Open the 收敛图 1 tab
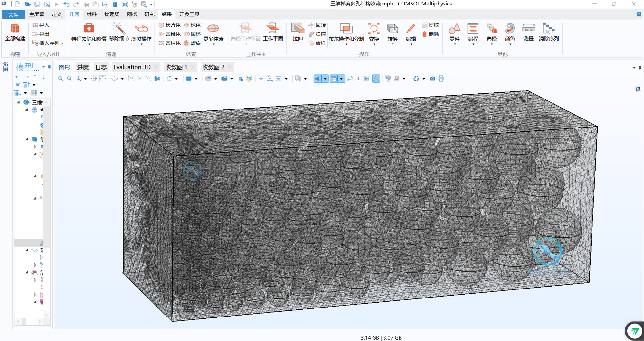 point(176,67)
